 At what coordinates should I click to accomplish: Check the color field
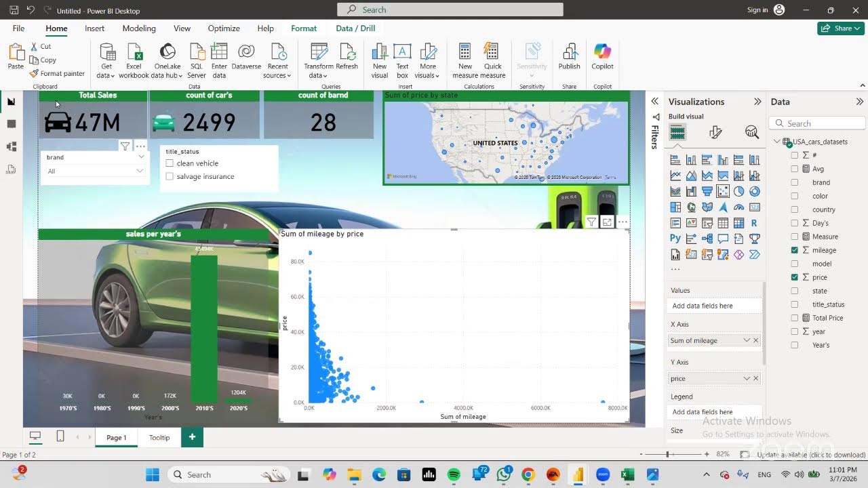794,196
